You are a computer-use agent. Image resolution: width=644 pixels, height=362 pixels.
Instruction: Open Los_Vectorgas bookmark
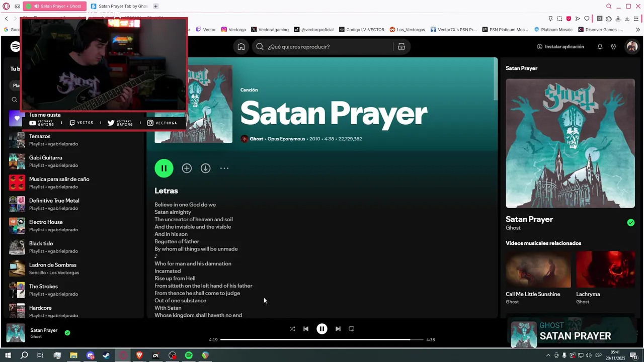408,30
